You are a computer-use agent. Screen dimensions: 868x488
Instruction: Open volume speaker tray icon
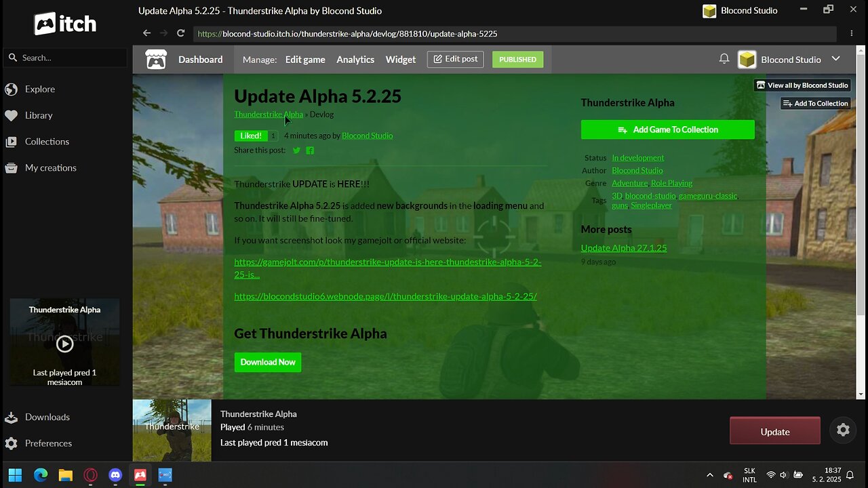[x=784, y=475]
